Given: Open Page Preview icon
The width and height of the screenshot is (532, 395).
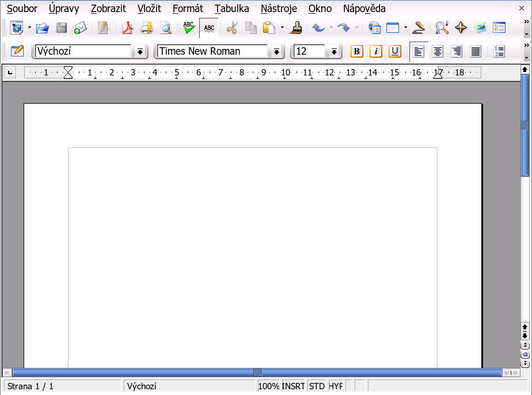Looking at the screenshot, I should [x=166, y=28].
